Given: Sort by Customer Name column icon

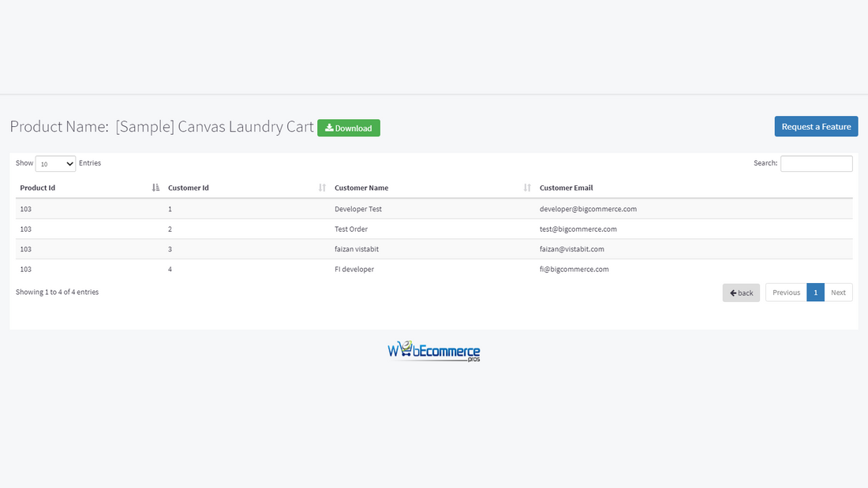Looking at the screenshot, I should 527,188.
